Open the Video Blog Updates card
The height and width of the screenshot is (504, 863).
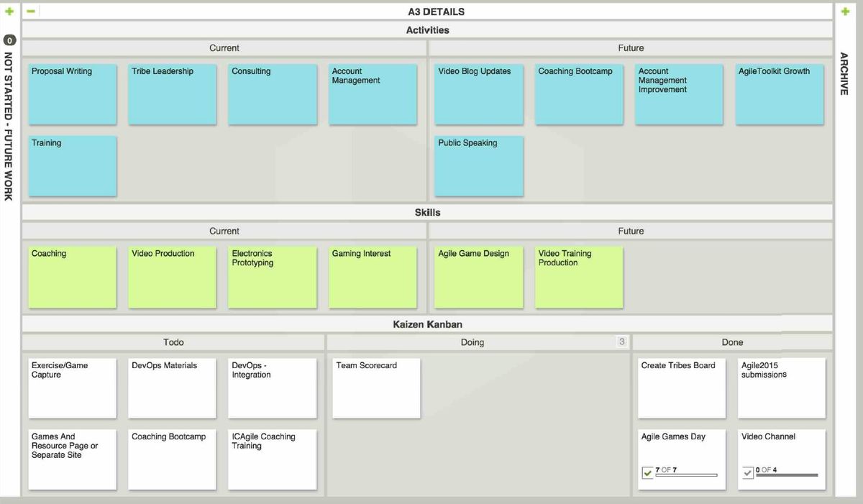click(479, 94)
